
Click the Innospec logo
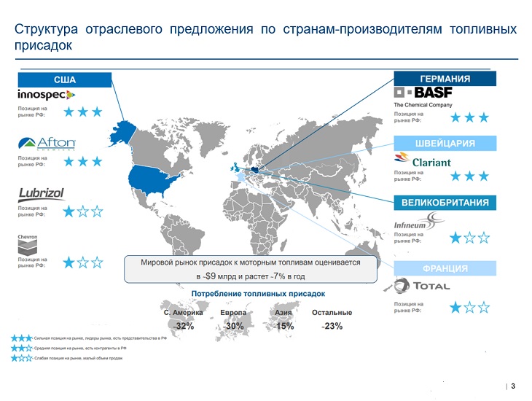[x=46, y=94]
